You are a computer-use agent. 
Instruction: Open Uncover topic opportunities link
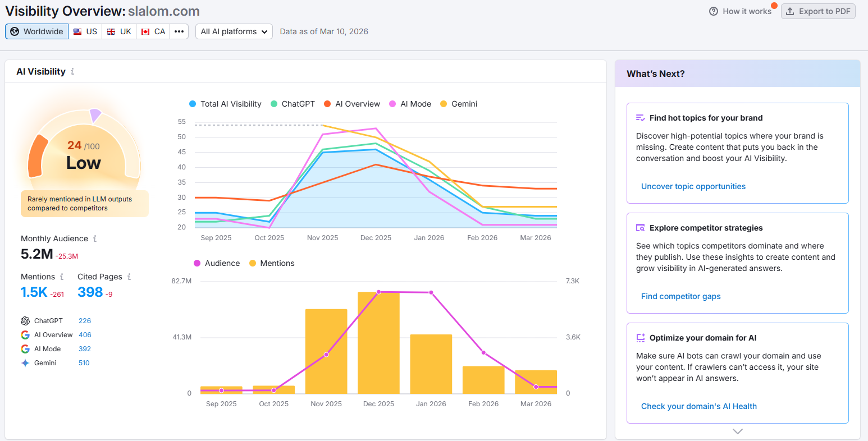tap(693, 186)
